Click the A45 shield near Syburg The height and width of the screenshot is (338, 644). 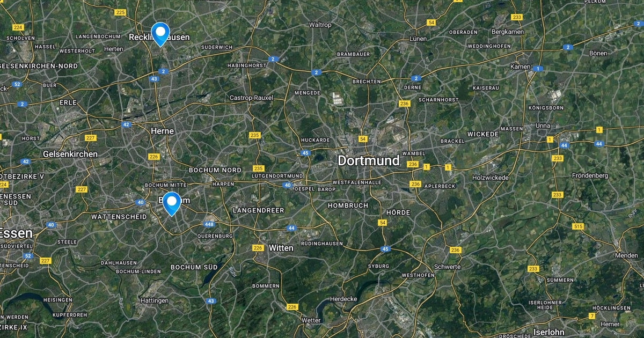385,249
